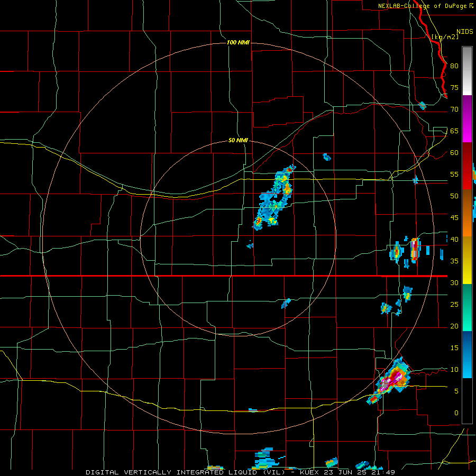Click the "40" value on the VIL scale
The image size is (476, 476).
coord(454,239)
